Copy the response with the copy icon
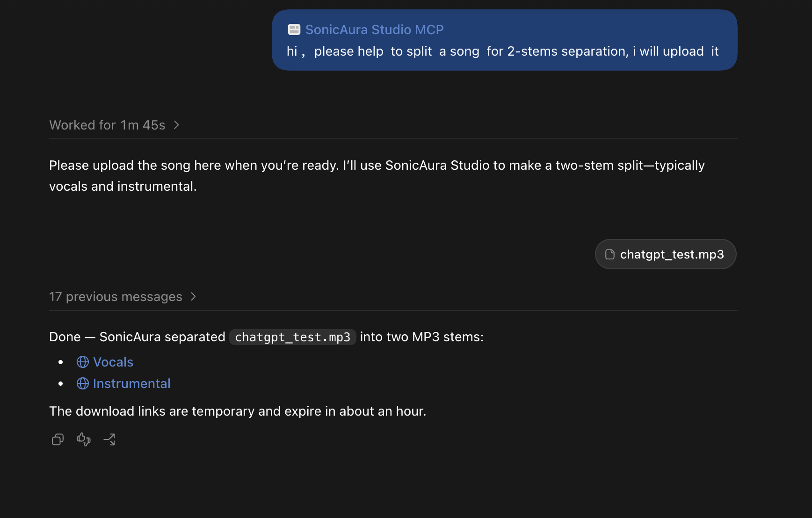Image resolution: width=812 pixels, height=518 pixels. (x=58, y=439)
